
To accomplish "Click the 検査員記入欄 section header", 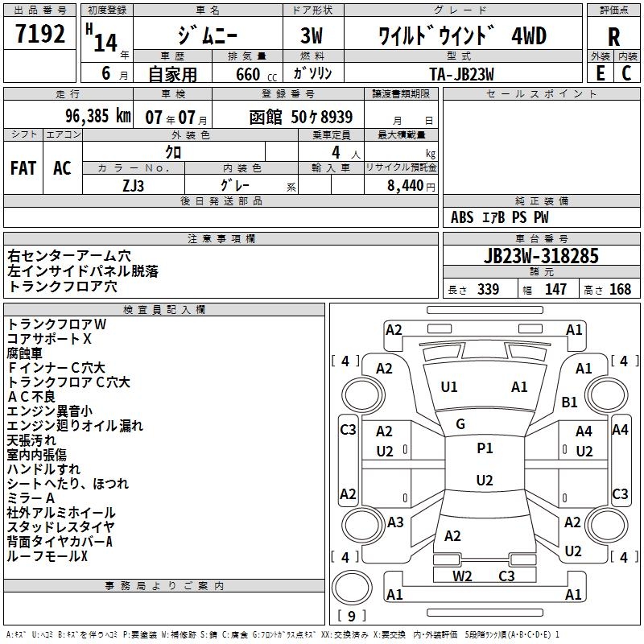I will 164,310.
